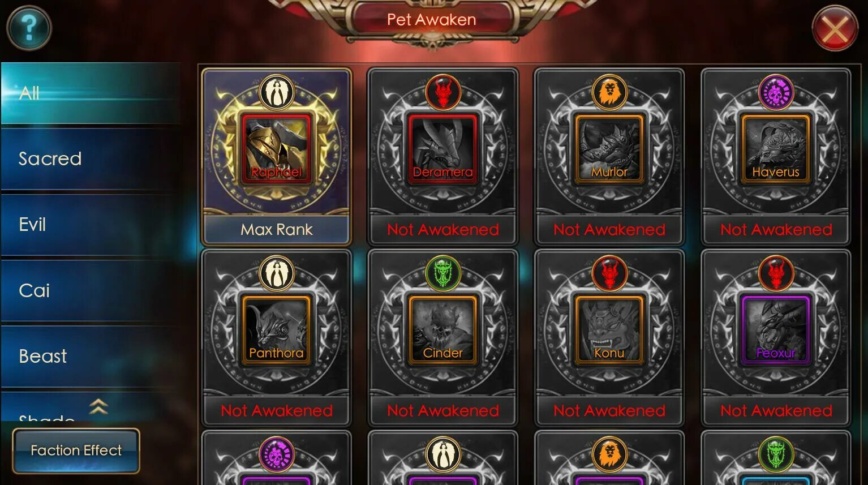Open the question mark help icon
This screenshot has width=868, height=485.
point(29,28)
